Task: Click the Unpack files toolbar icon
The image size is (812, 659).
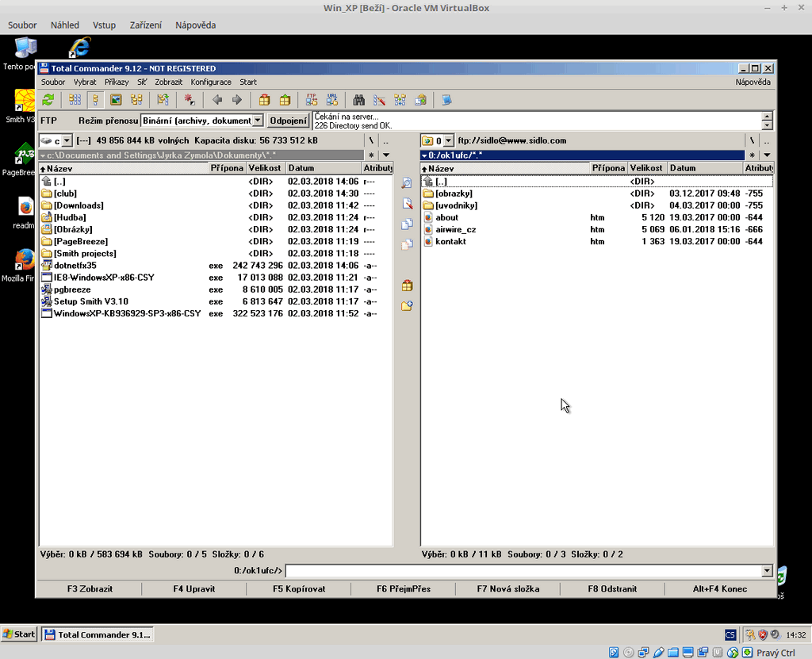Action: [285, 100]
